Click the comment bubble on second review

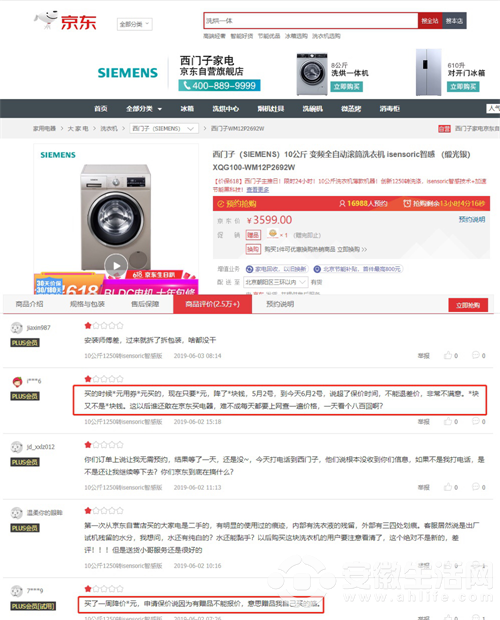[x=476, y=421]
